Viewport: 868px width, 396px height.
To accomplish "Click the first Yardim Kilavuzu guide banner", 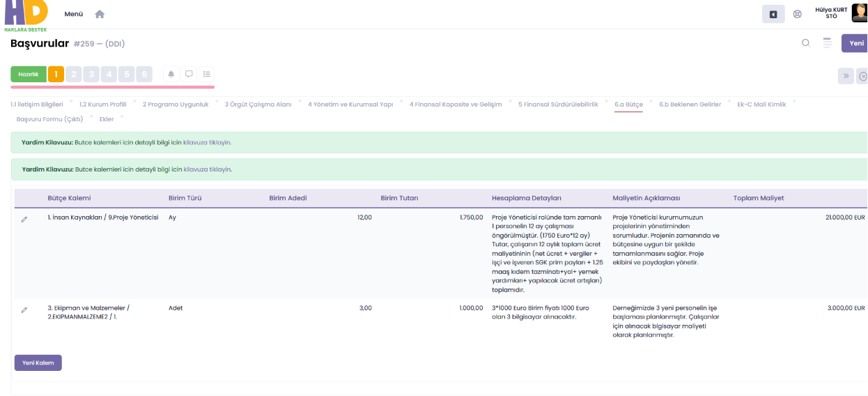I will (439, 142).
